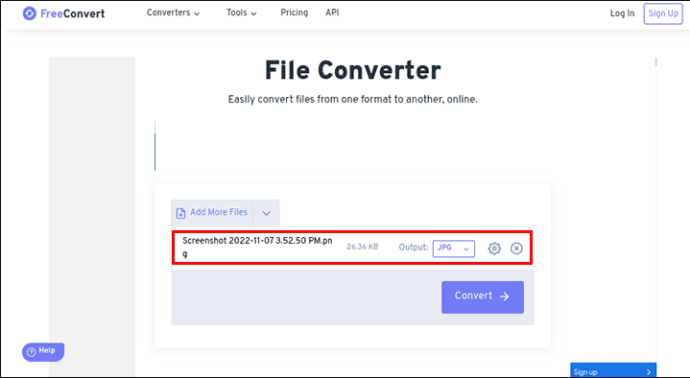Click the Sign Up button in header
Image resolution: width=690 pixels, height=378 pixels.
pyautogui.click(x=663, y=14)
